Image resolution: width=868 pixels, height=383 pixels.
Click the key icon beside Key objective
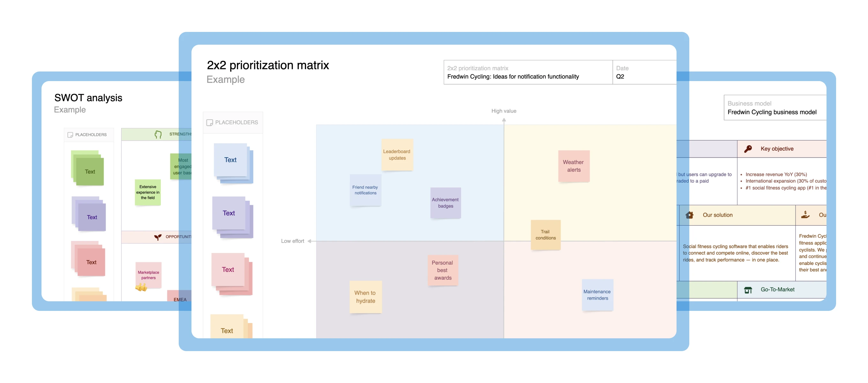click(x=748, y=149)
